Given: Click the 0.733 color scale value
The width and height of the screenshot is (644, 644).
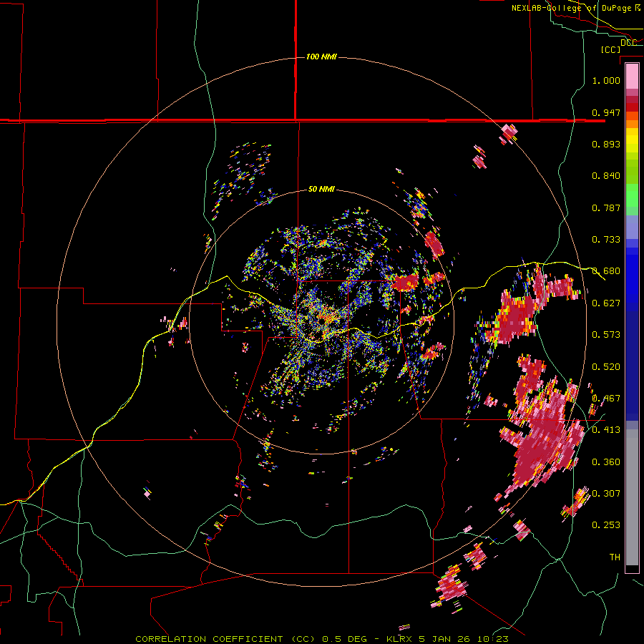Looking at the screenshot, I should 606,240.
